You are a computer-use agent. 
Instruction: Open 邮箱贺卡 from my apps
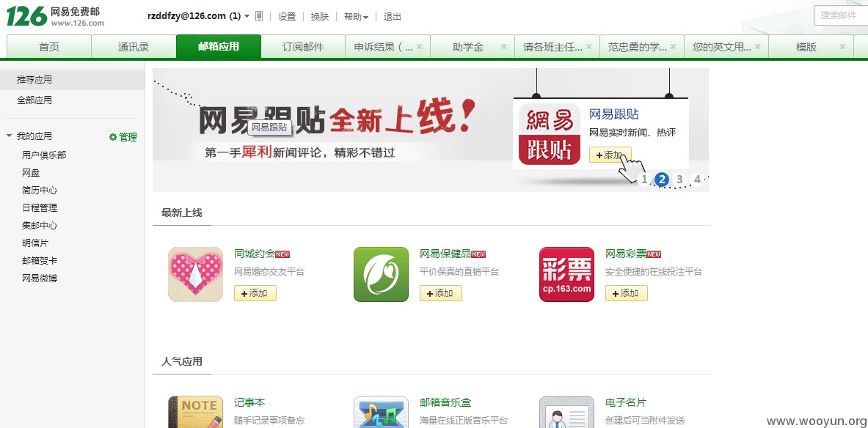(40, 260)
